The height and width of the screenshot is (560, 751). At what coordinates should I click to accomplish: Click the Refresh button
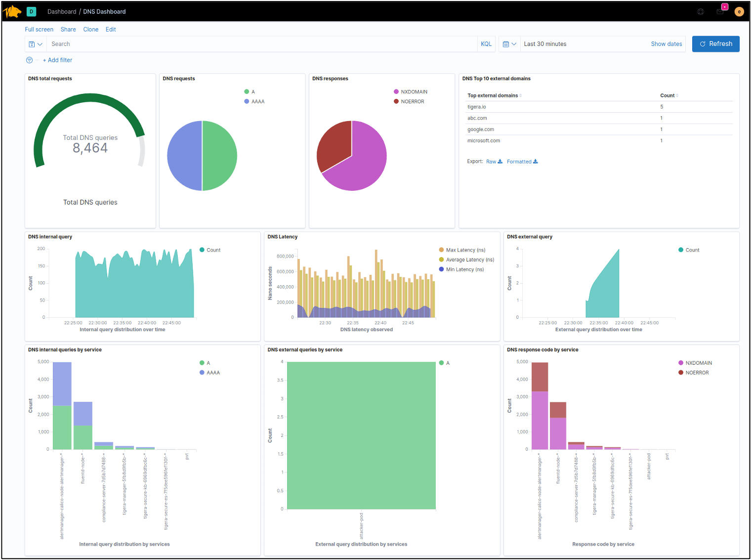pos(715,44)
